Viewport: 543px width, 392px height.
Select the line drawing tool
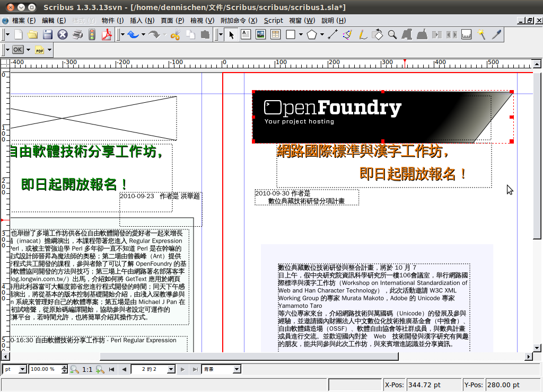tap(332, 34)
